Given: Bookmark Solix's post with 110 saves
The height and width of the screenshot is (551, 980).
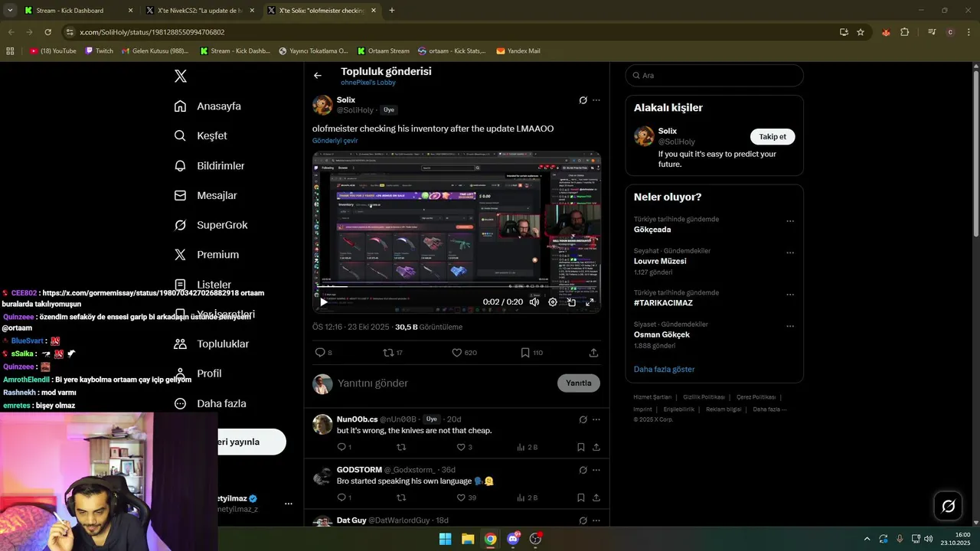Looking at the screenshot, I should pyautogui.click(x=525, y=353).
